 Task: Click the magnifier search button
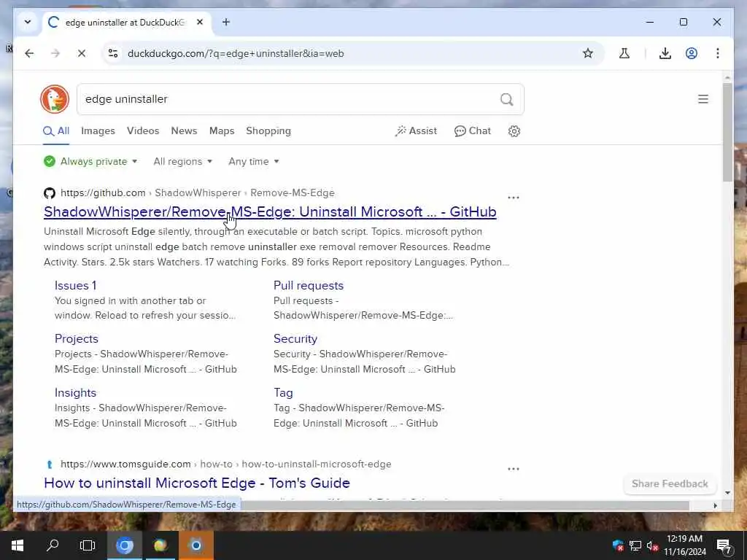[507, 99]
